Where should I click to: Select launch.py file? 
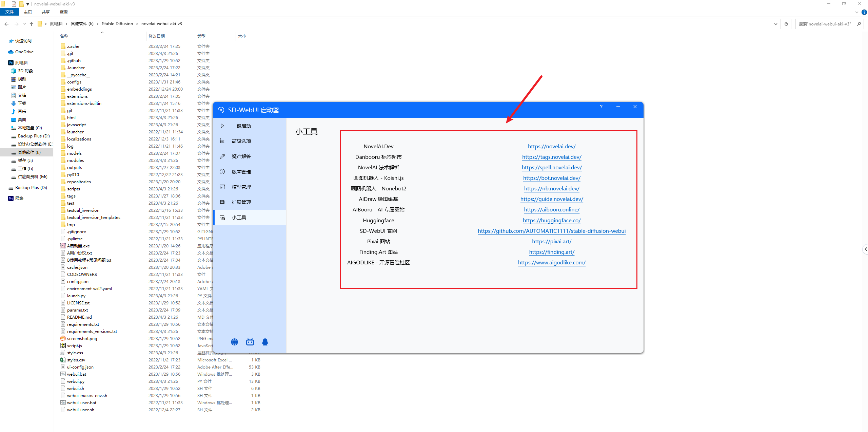(x=73, y=296)
